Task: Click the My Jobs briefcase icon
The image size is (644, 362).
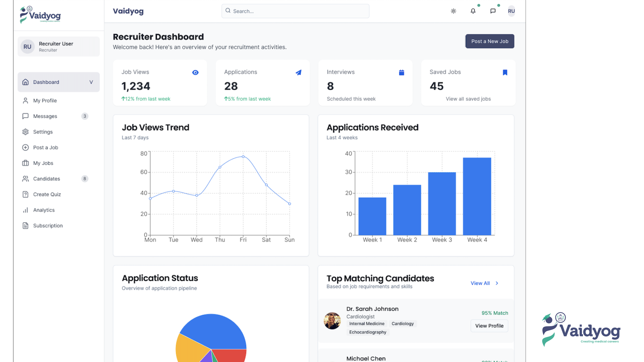Action: coord(25,163)
